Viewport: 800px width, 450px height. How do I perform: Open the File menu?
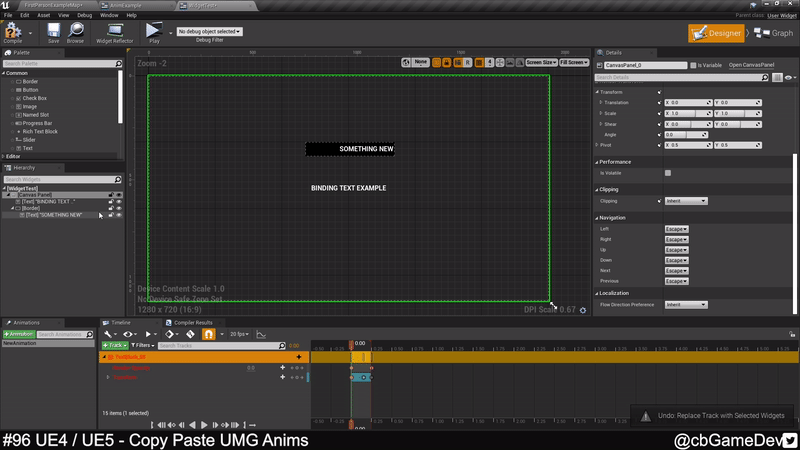[8, 15]
